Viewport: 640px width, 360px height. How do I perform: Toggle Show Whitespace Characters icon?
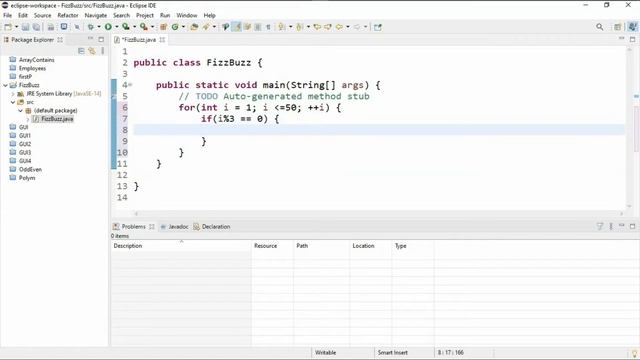[268, 27]
